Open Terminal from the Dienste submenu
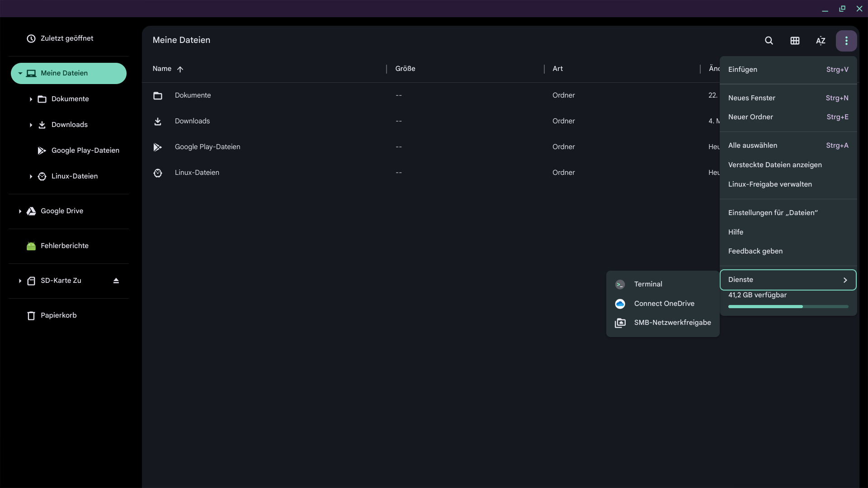The image size is (868, 488). (648, 284)
